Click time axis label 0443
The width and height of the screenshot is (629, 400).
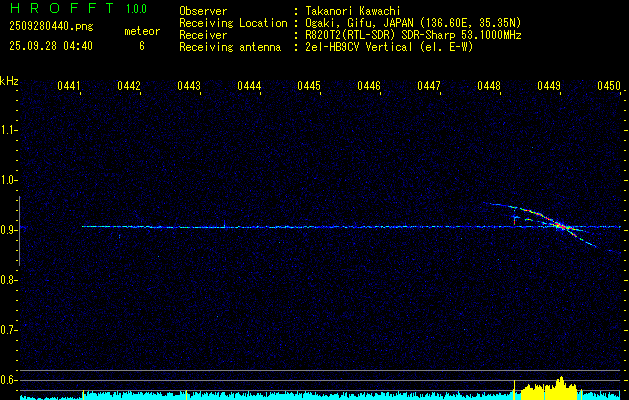tap(189, 86)
